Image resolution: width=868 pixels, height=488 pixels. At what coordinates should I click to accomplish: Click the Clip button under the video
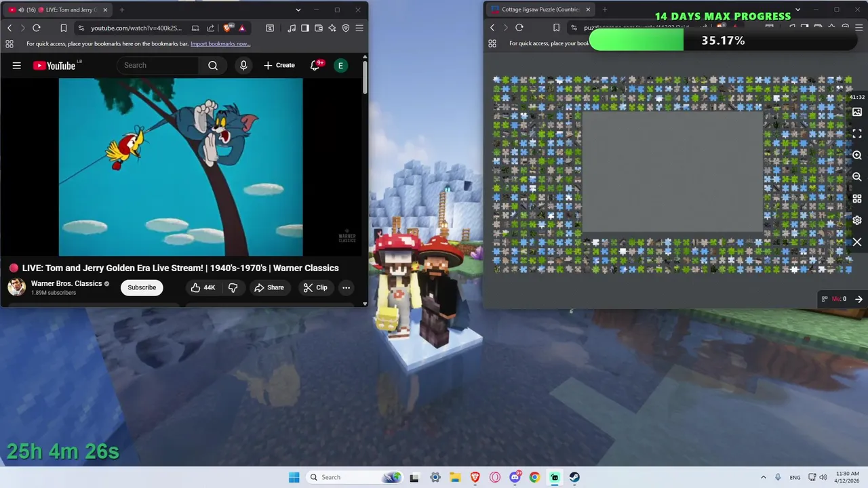coord(315,287)
